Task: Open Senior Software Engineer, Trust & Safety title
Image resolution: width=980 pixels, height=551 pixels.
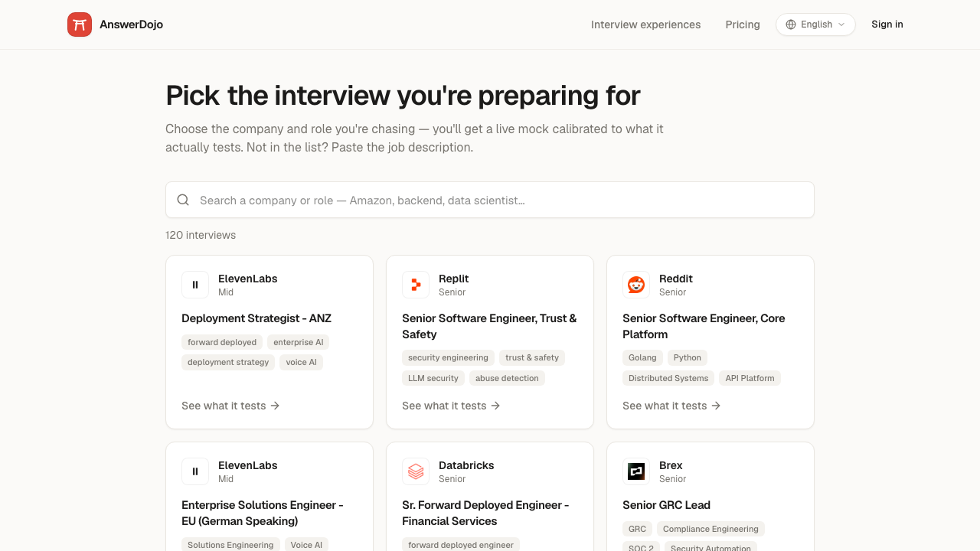Action: (489, 326)
